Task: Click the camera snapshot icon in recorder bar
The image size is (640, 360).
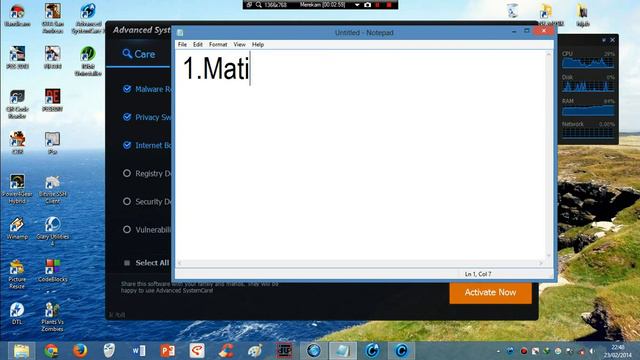Action: tap(367, 5)
